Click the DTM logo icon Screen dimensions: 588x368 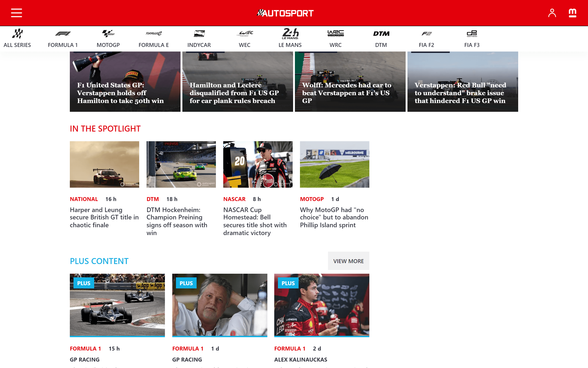click(381, 33)
